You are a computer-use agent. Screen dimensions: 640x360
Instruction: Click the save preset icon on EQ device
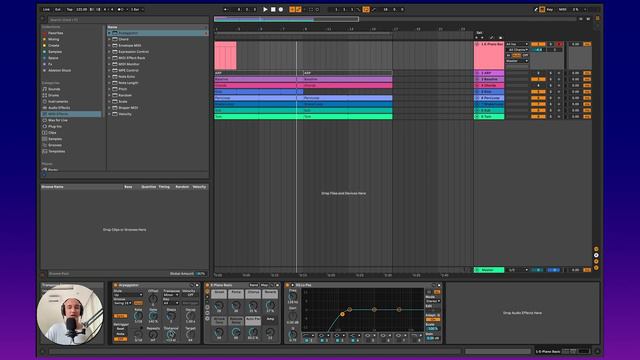pyautogui.click(x=439, y=285)
